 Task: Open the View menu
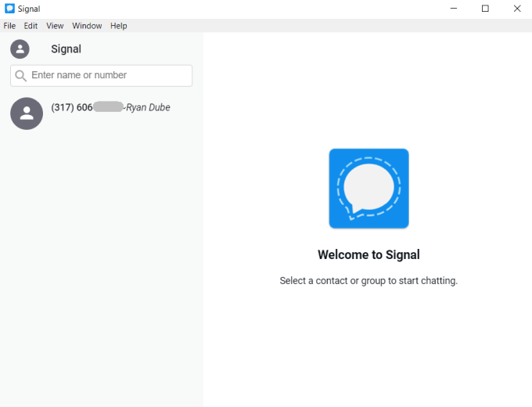pyautogui.click(x=55, y=26)
